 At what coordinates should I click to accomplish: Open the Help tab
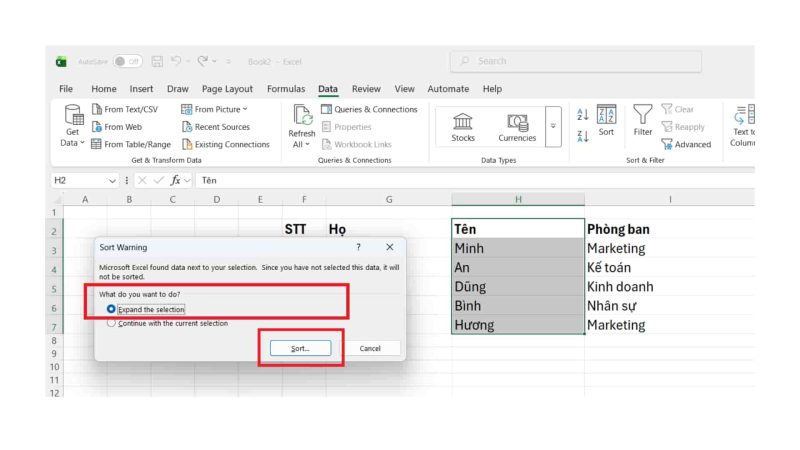coord(492,89)
